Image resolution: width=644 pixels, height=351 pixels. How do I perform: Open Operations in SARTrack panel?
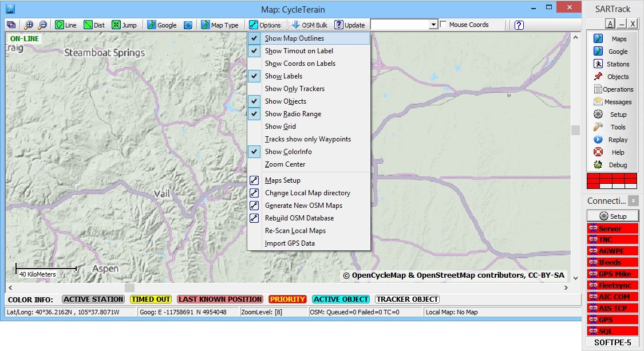click(x=612, y=89)
